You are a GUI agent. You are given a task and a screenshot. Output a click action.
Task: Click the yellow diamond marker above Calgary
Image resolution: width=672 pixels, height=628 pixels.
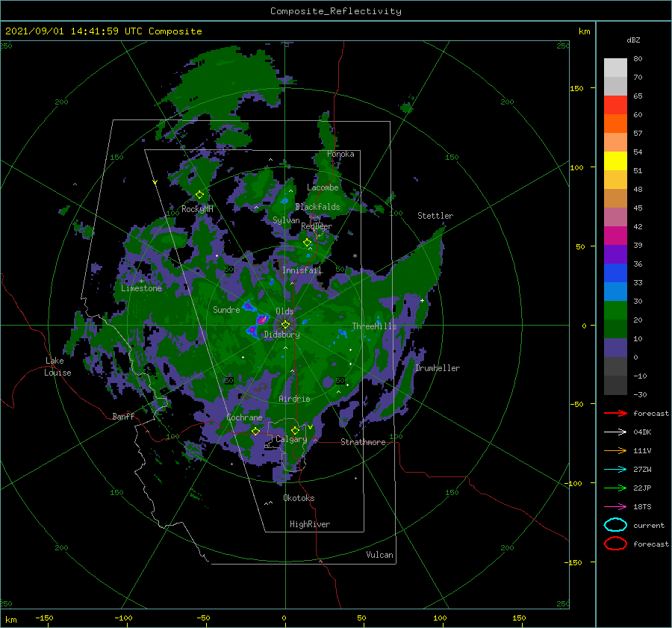coord(295,430)
